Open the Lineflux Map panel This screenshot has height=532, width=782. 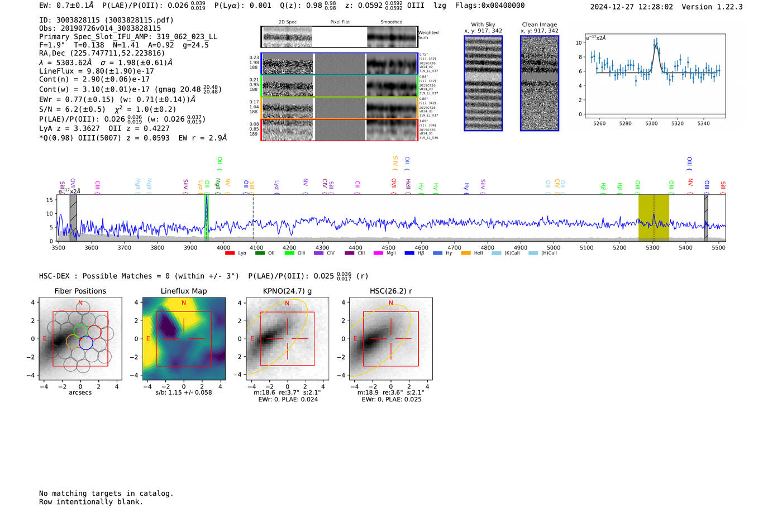pos(184,339)
